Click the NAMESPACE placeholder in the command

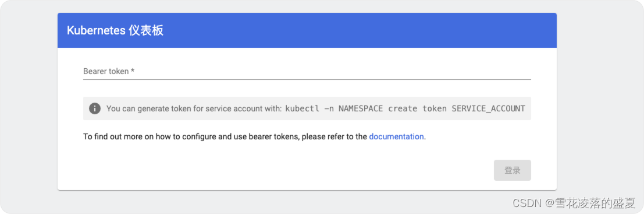click(x=361, y=108)
